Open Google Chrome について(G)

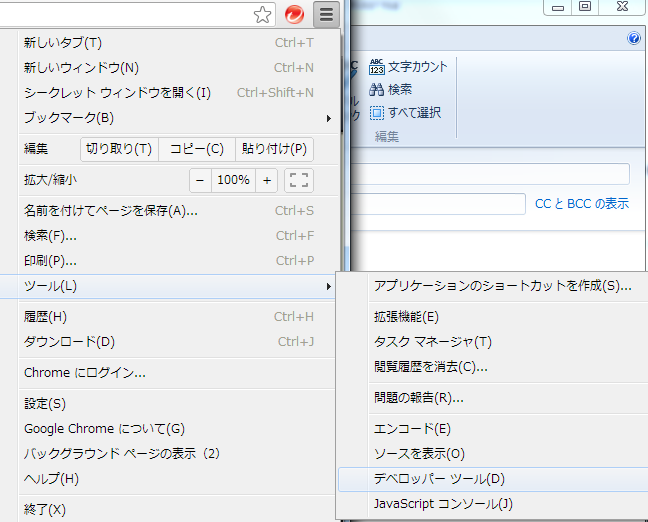178,429
